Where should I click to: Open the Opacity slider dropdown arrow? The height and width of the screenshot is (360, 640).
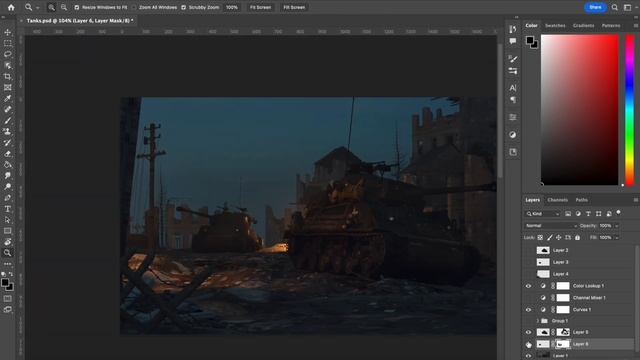click(617, 226)
